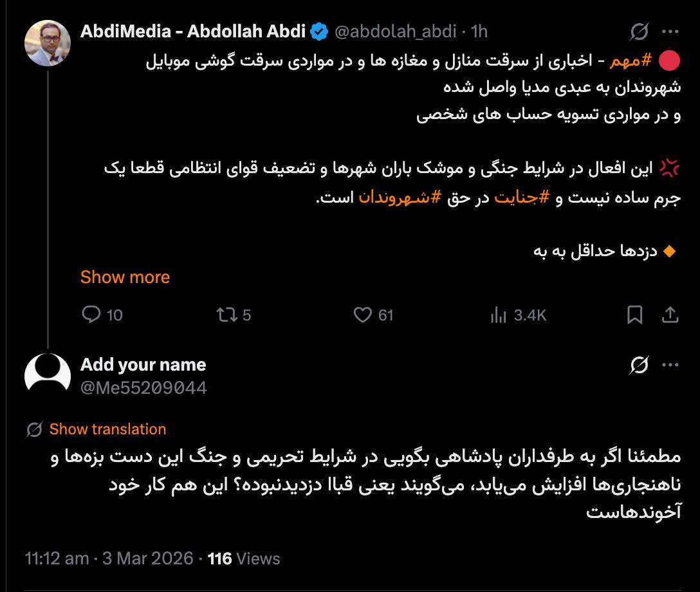Click the Grok icon on AbdiMedia post
This screenshot has height=592, width=700.
click(x=640, y=31)
